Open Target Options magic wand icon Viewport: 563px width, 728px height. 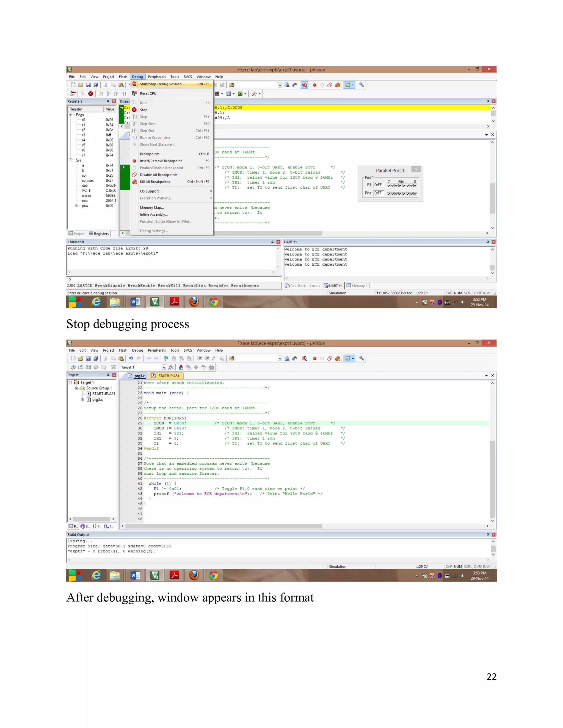[x=171, y=367]
